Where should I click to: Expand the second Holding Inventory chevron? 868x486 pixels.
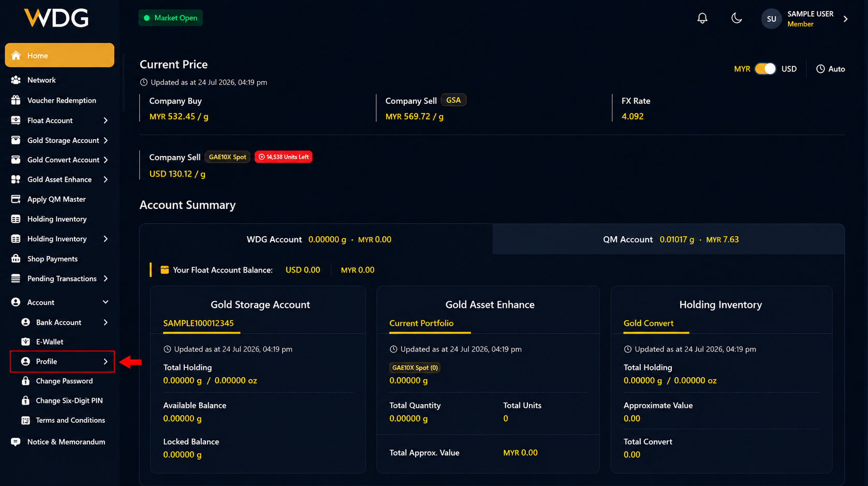tap(106, 239)
